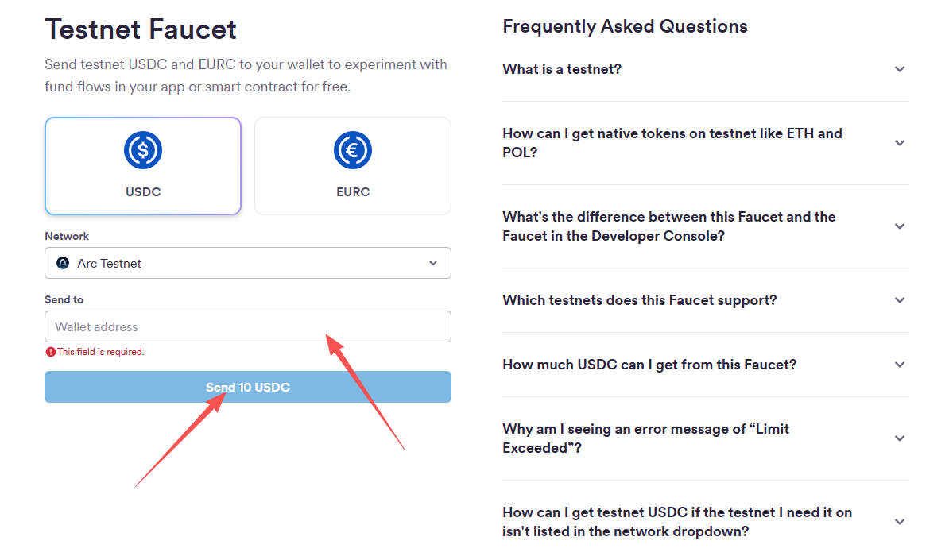This screenshot has height=560, width=949.
Task: Switch to the EURC token card
Action: [353, 166]
